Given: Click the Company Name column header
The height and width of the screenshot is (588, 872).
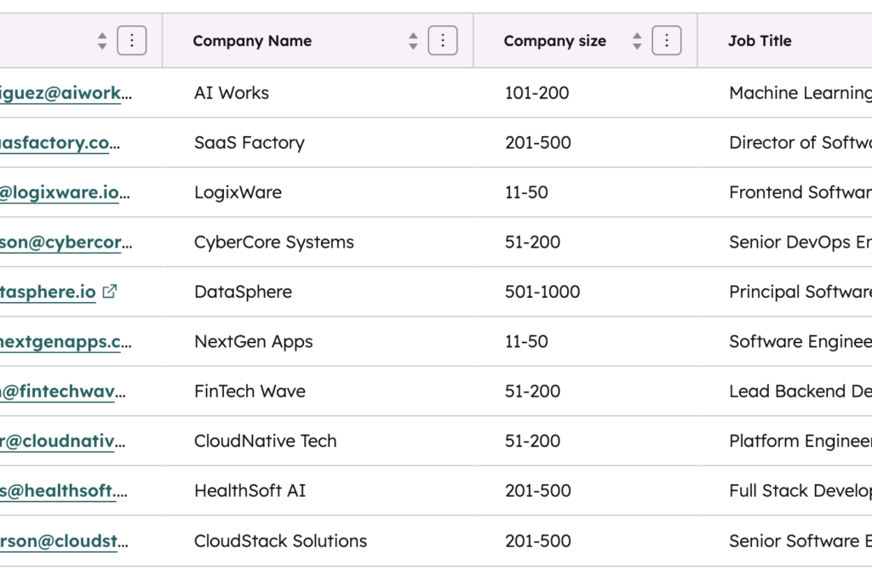Looking at the screenshot, I should coord(252,41).
